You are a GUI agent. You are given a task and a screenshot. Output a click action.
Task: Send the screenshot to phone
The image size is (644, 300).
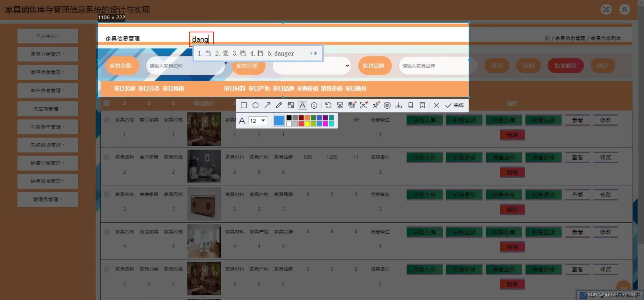(411, 105)
